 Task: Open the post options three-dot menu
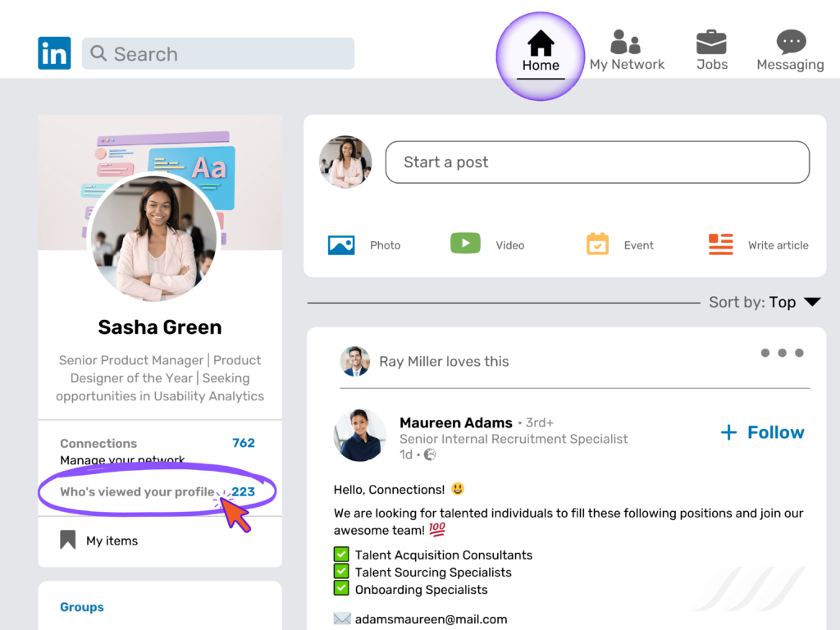(782, 353)
